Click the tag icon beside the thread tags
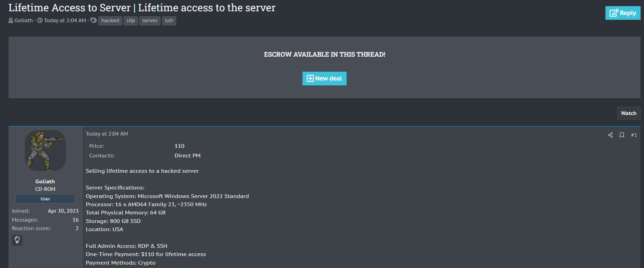 pyautogui.click(x=94, y=20)
